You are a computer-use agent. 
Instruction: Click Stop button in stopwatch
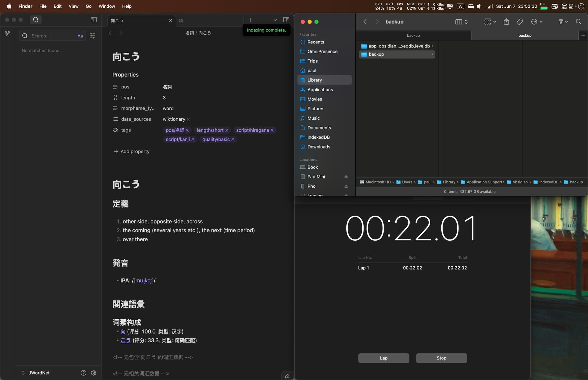click(441, 358)
